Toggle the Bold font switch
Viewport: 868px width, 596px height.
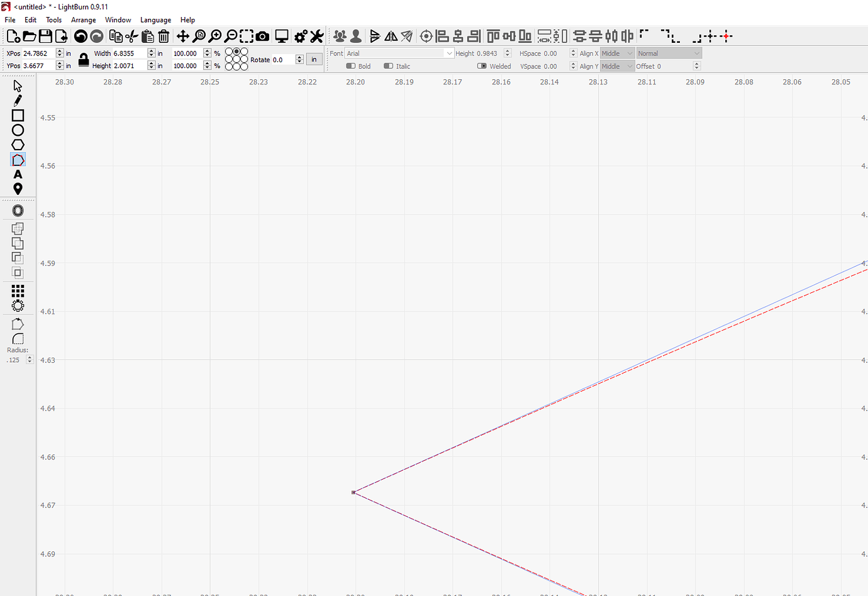click(x=351, y=66)
